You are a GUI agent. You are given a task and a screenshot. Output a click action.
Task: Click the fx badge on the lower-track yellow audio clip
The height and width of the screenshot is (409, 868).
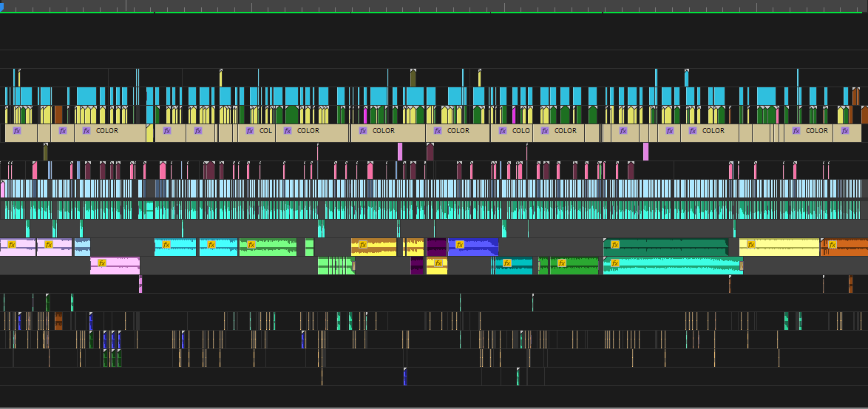pyautogui.click(x=438, y=263)
